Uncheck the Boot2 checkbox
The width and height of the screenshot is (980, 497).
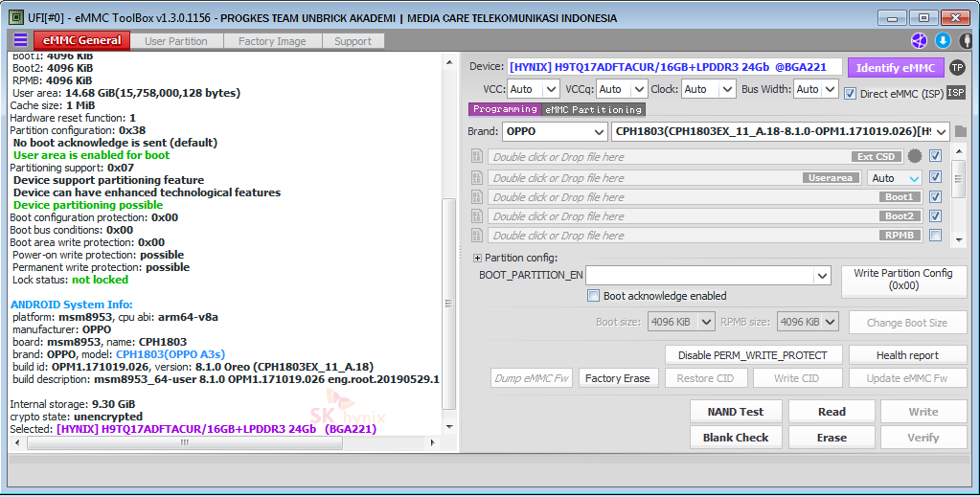pyautogui.click(x=935, y=215)
